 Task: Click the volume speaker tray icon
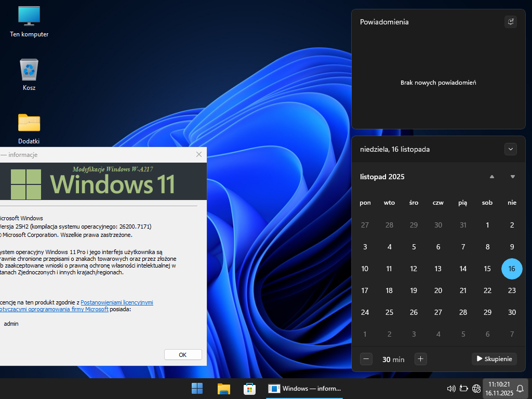(x=451, y=389)
